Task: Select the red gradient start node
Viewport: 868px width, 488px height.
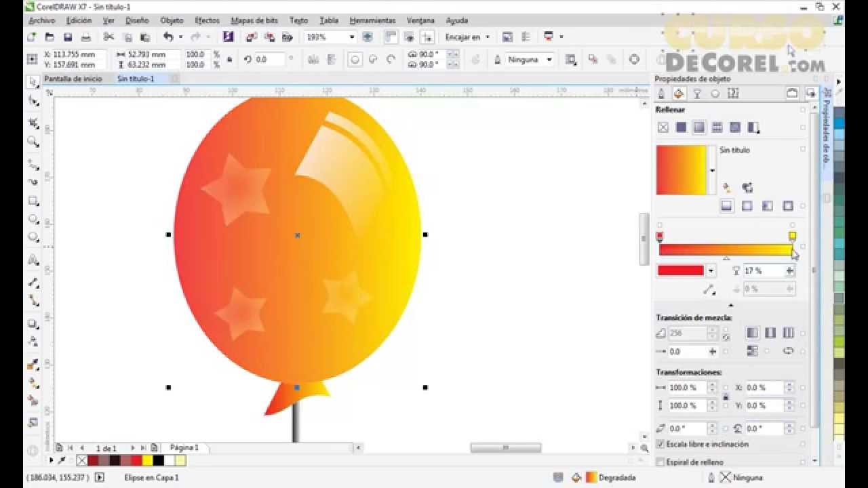Action: click(660, 237)
